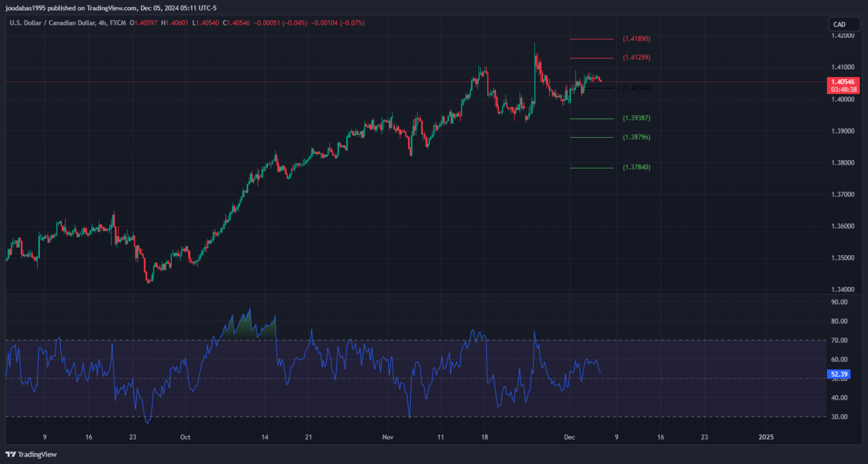The width and height of the screenshot is (868, 464).
Task: Select the current price label 1.40546
Action: coord(843,82)
